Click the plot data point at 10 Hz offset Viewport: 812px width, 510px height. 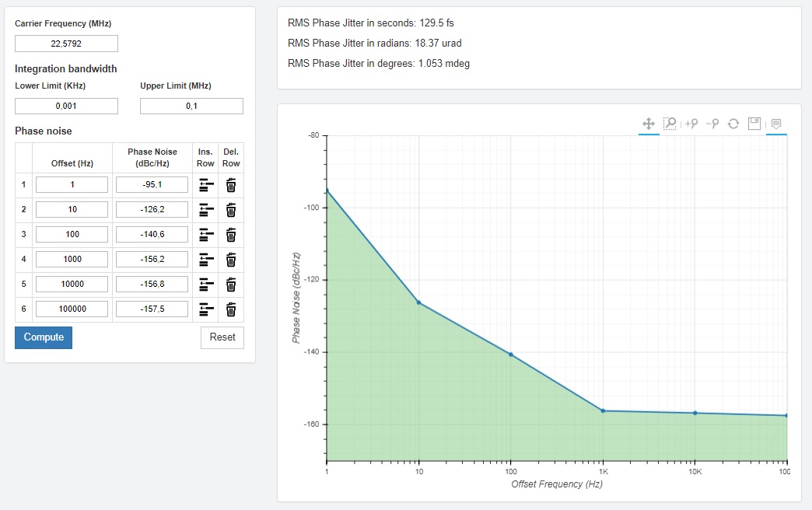click(419, 302)
